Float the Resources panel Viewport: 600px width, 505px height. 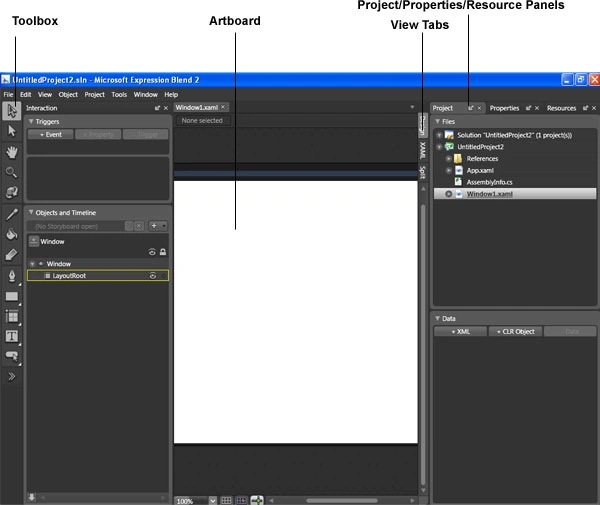[x=585, y=108]
